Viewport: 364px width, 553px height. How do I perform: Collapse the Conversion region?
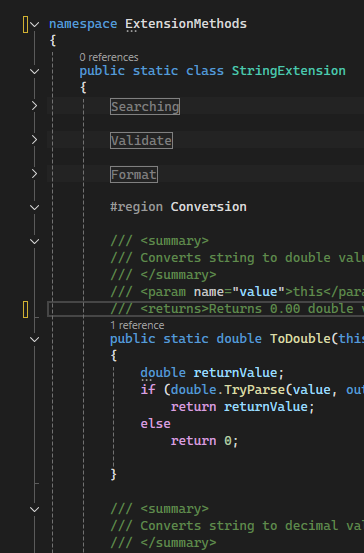[x=35, y=207]
